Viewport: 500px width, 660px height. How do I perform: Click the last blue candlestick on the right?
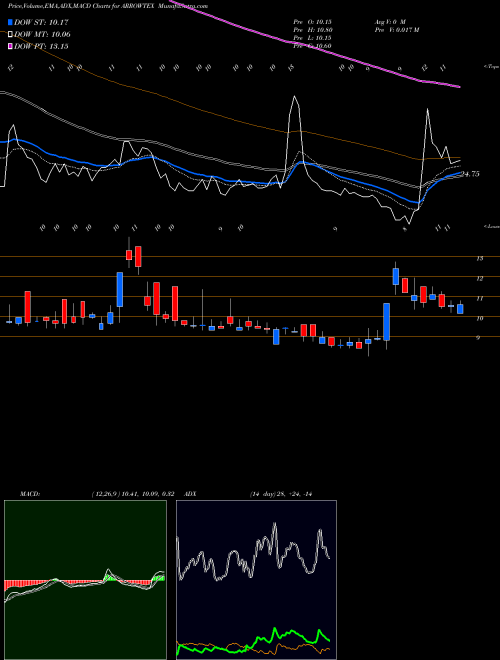pyautogui.click(x=460, y=309)
